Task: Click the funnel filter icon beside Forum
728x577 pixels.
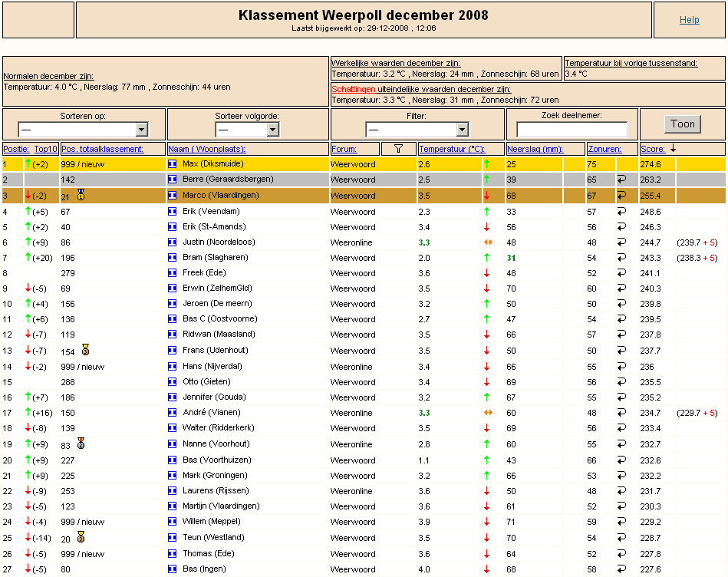Action: pyautogui.click(x=398, y=149)
